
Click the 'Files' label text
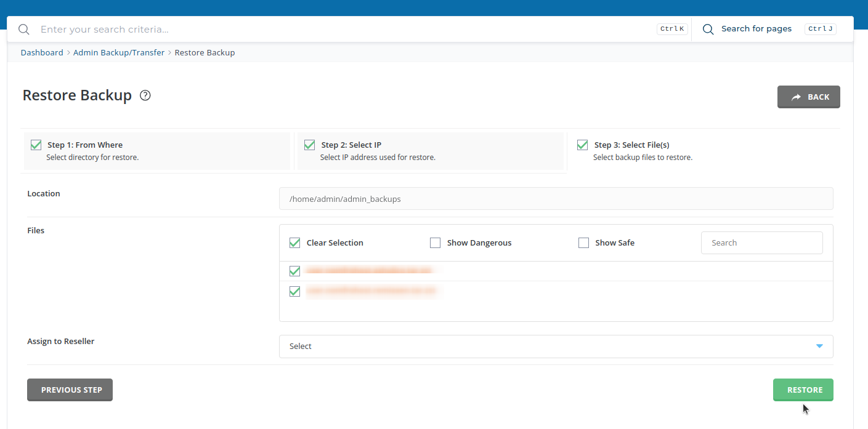(36, 230)
